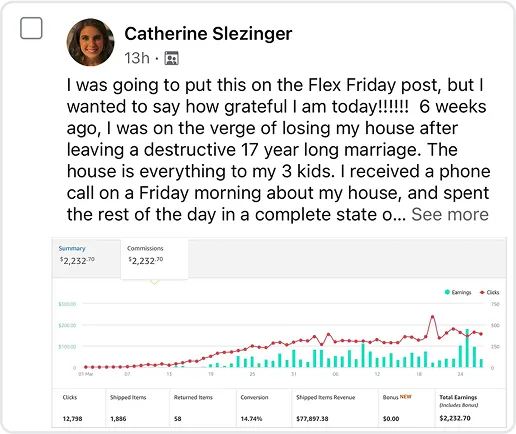Open the 13h timestamp link
Image resolution: width=516 pixels, height=434 pixels.
pos(137,58)
